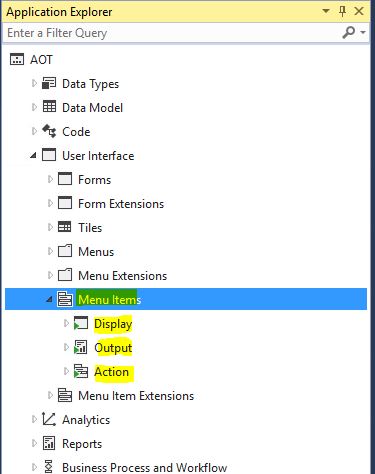Open search options dropdown arrow
The height and width of the screenshot is (474, 375).
(x=363, y=32)
